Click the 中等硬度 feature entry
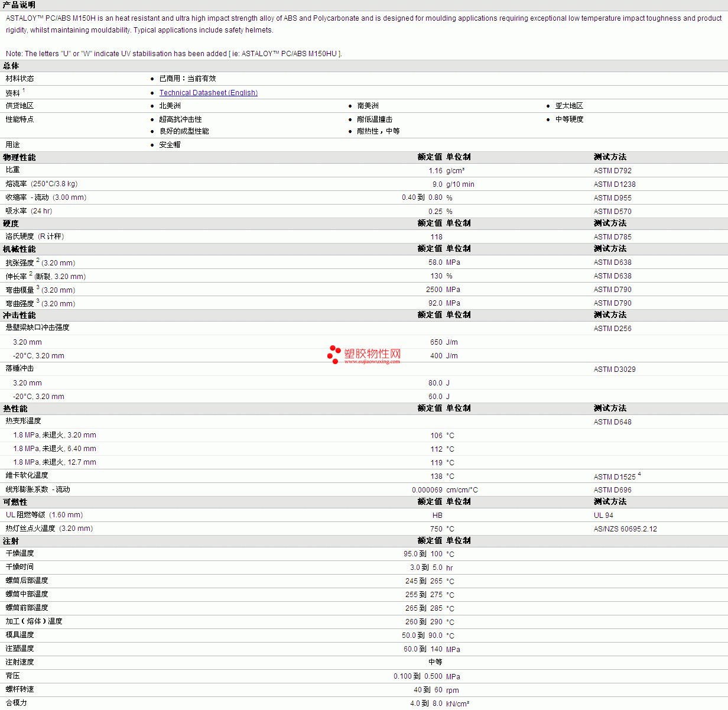The image size is (728, 710). click(x=569, y=119)
